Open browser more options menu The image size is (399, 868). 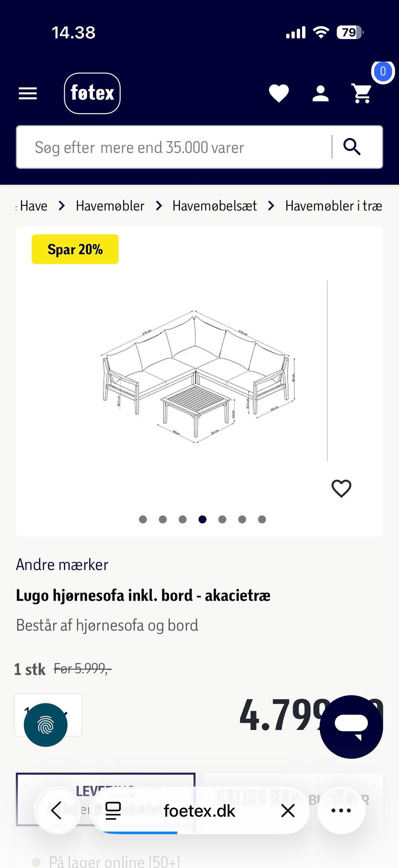[x=341, y=811]
